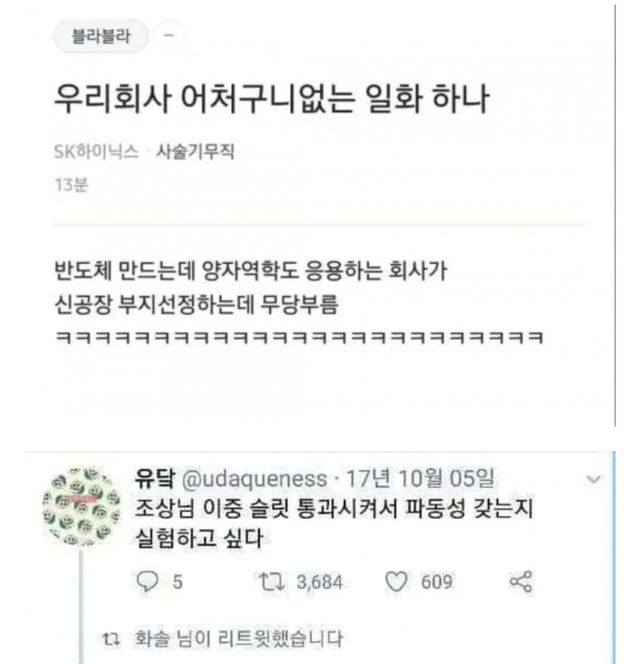
Task: Select the post text about 양자역학
Action: [251, 270]
